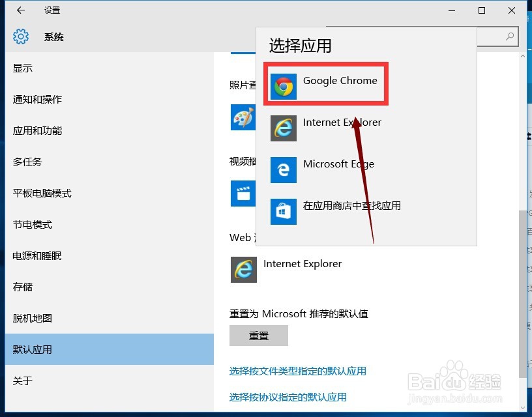Click the 重置 button
This screenshot has height=417, width=532.
259,336
